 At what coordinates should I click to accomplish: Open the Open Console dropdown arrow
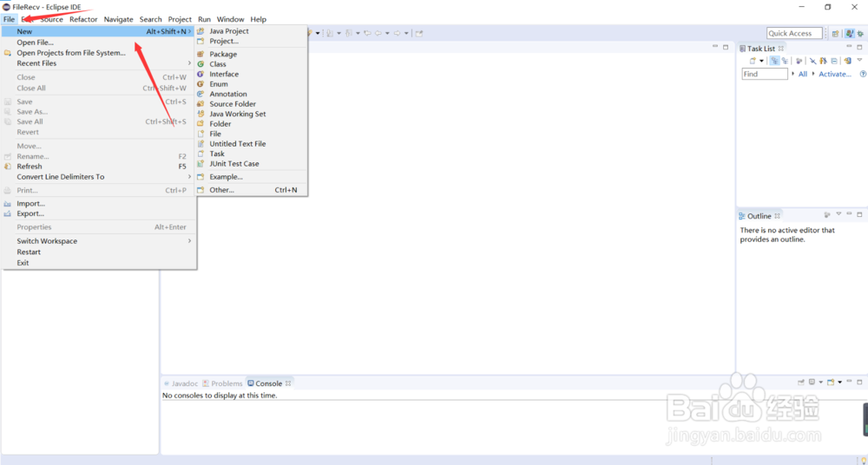point(839,383)
